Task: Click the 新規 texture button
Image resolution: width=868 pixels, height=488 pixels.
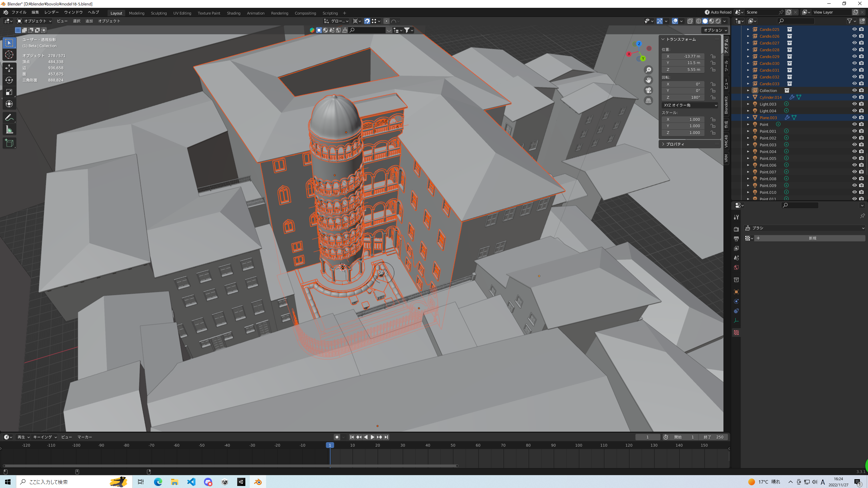Action: click(x=812, y=238)
